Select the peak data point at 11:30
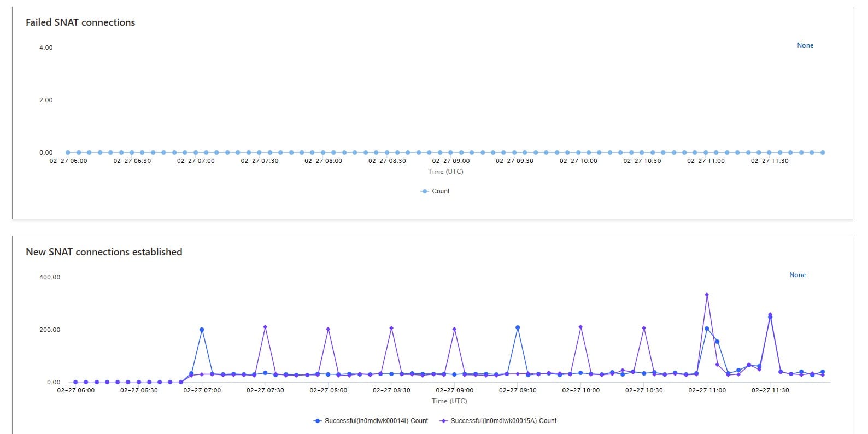 pyautogui.click(x=770, y=315)
